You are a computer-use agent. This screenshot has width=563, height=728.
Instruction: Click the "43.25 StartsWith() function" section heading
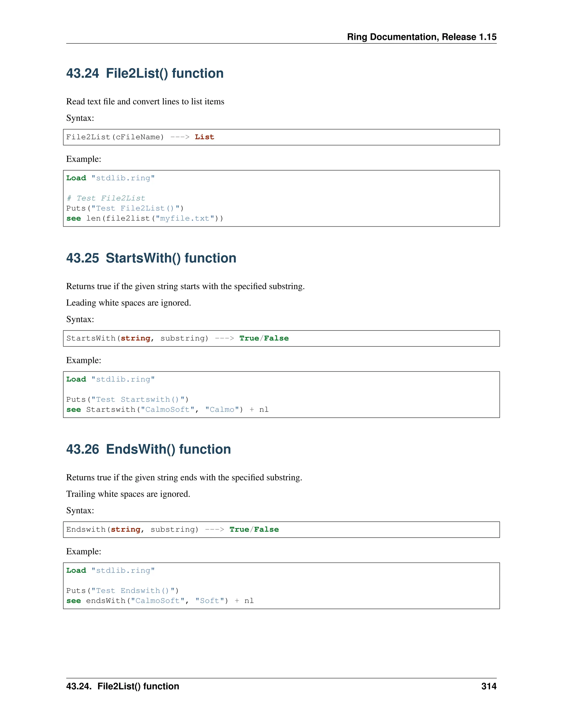151,258
